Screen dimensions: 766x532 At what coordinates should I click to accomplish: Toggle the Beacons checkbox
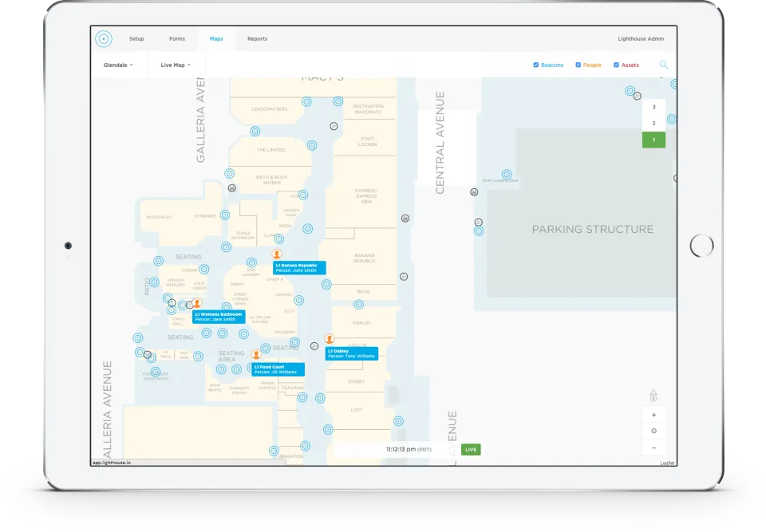[x=536, y=65]
